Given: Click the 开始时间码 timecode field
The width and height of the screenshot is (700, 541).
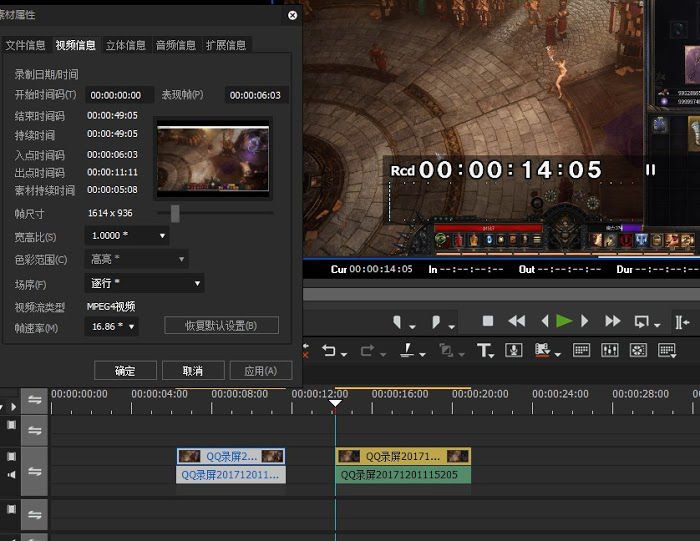Looking at the screenshot, I should coord(120,95).
